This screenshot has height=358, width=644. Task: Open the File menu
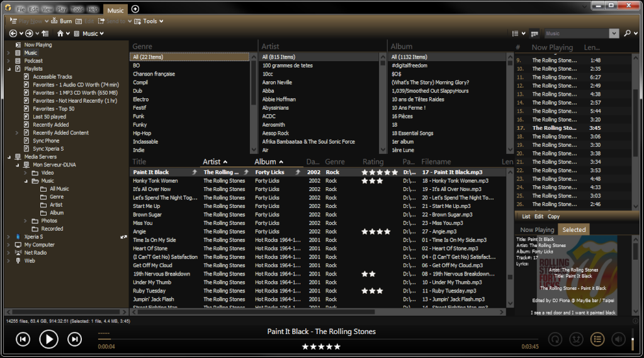tap(21, 9)
